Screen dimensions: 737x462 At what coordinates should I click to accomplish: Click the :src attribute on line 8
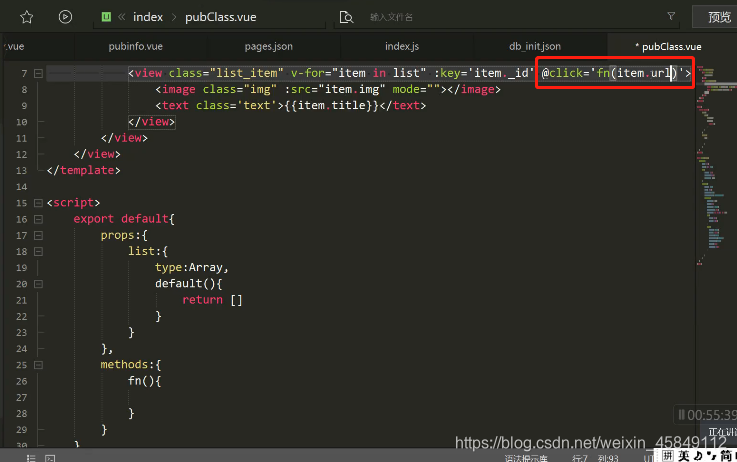(335, 89)
